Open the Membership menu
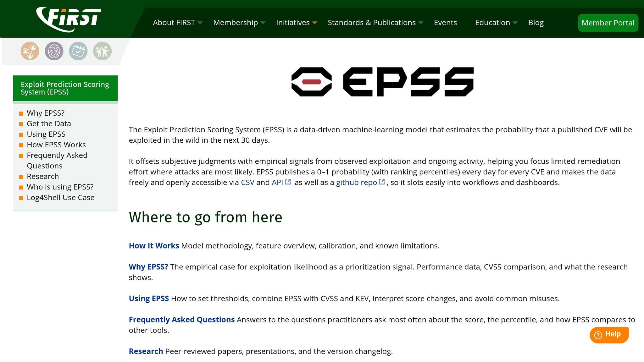Viewport: 644px width, 362px height. 236,23
